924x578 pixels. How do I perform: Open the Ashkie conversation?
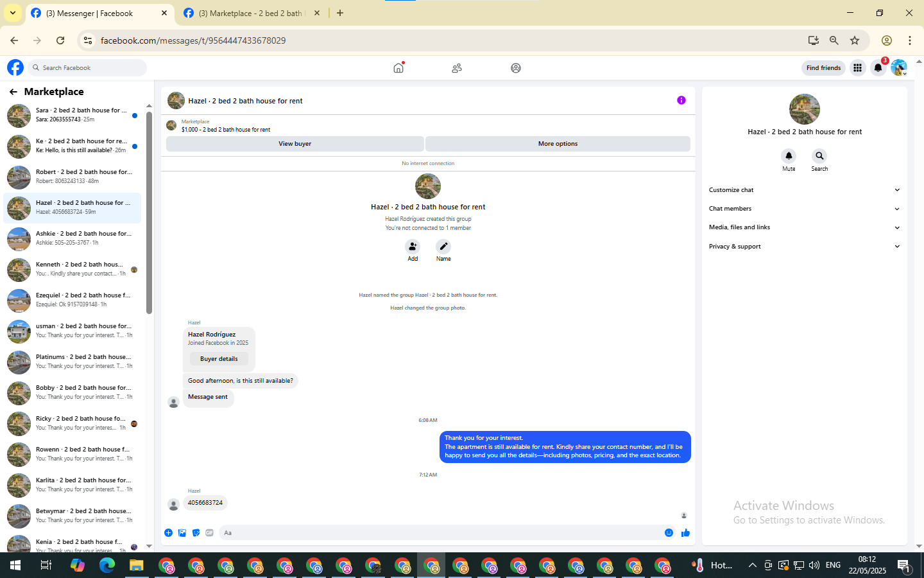(x=72, y=239)
